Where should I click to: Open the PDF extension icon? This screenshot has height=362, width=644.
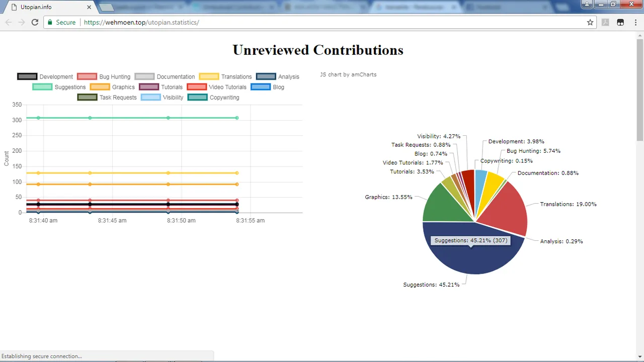coord(605,22)
